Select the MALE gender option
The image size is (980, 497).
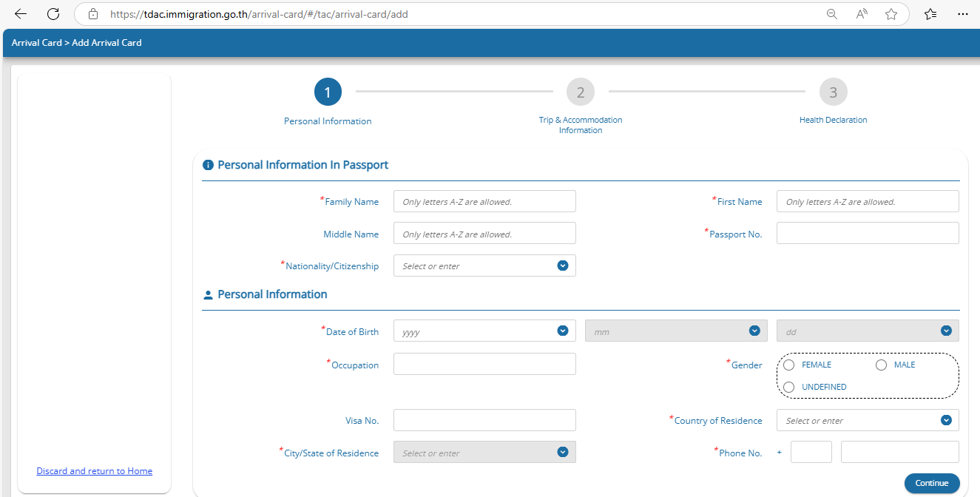[881, 365]
